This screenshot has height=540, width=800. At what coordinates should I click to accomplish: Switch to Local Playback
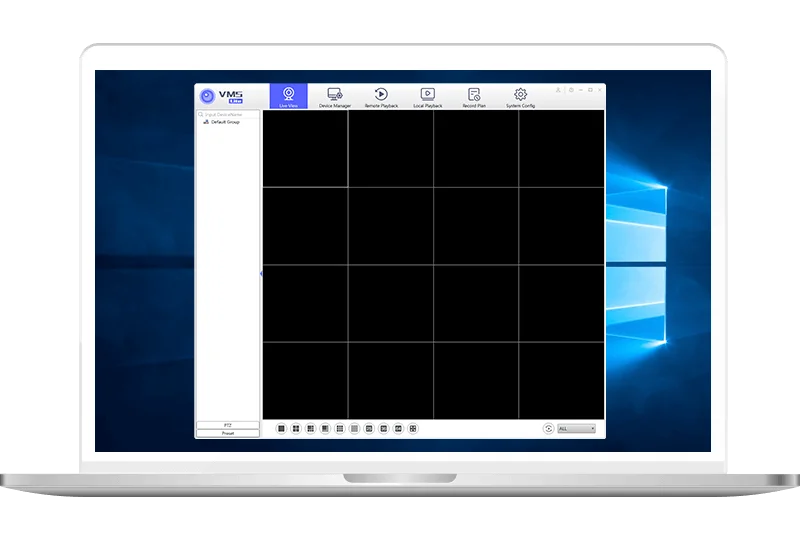[x=428, y=96]
